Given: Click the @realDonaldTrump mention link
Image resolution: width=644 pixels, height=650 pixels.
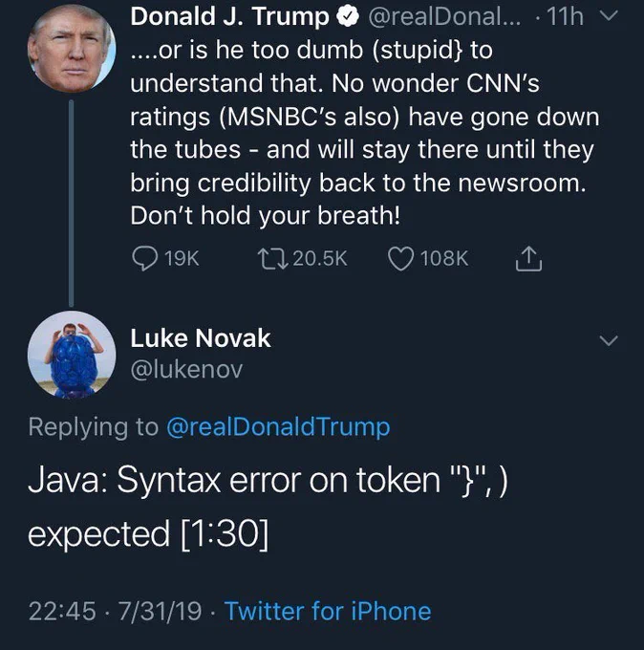Looking at the screenshot, I should coord(278,427).
